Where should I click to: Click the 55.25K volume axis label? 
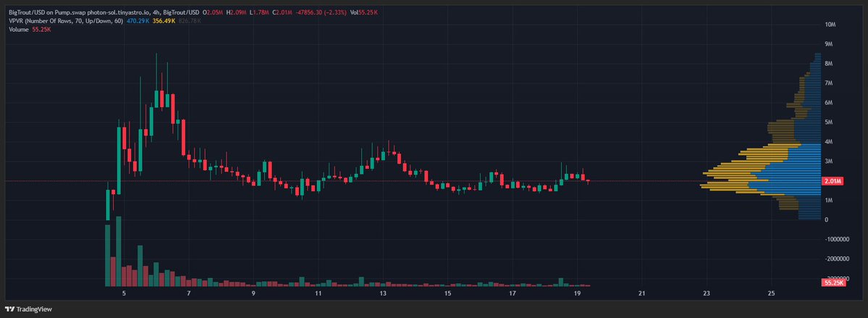click(x=834, y=283)
